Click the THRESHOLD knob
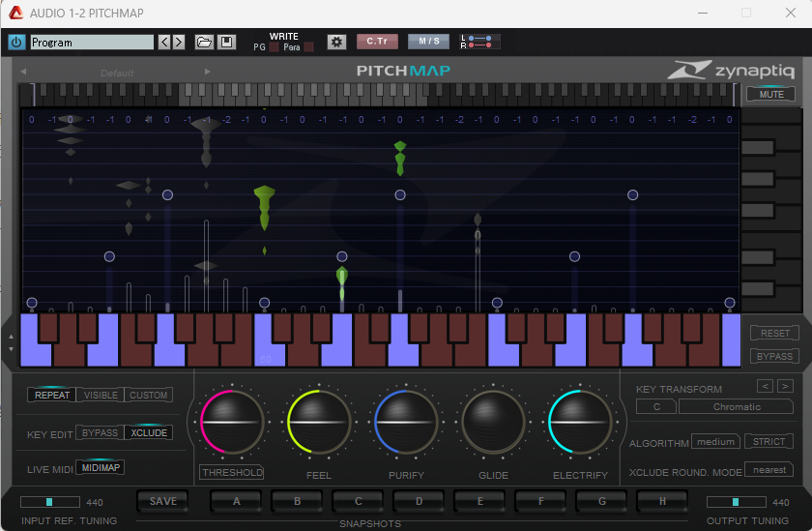This screenshot has width=812, height=531. coord(232,422)
